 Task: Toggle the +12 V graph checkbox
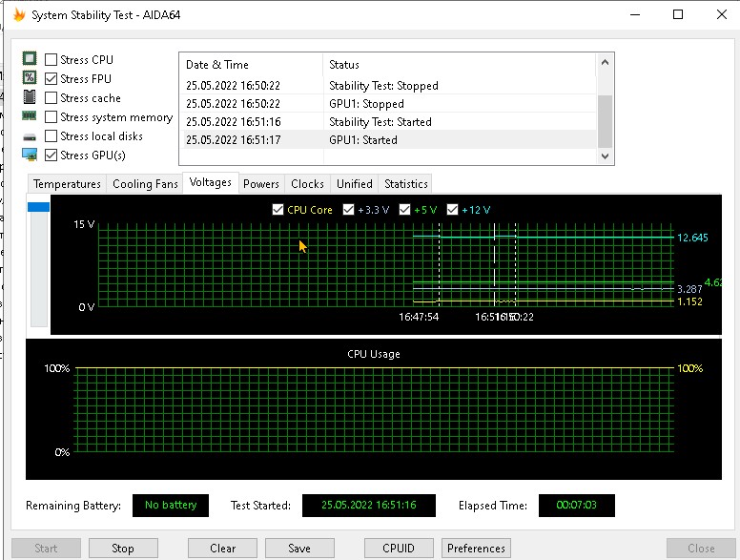click(452, 209)
